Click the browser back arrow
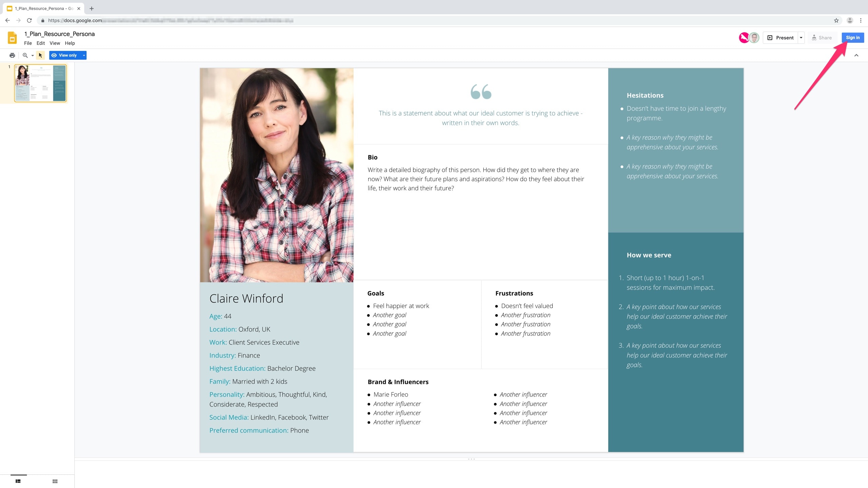Viewport: 868px width, 488px height. (x=7, y=20)
